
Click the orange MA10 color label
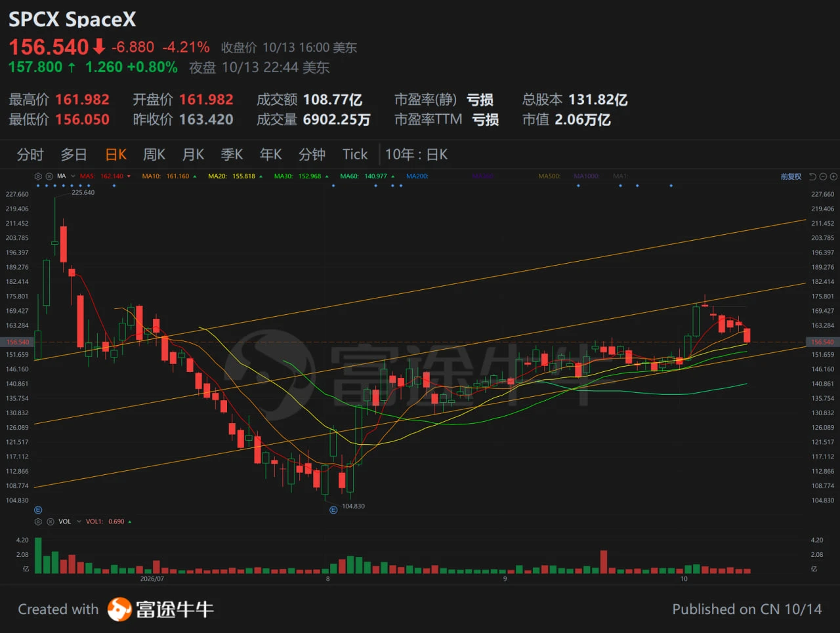pyautogui.click(x=152, y=176)
